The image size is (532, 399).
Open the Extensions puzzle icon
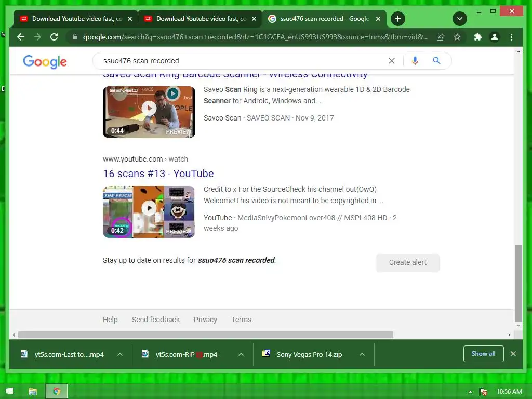tap(478, 37)
